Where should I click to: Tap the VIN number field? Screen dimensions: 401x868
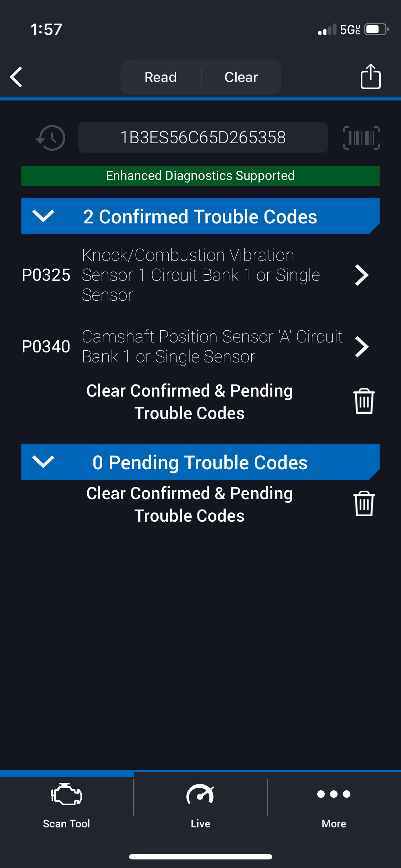tap(203, 138)
